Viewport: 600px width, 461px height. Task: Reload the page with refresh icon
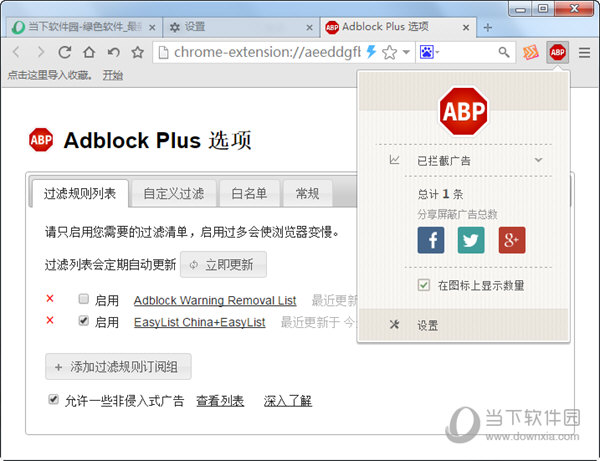pos(65,52)
